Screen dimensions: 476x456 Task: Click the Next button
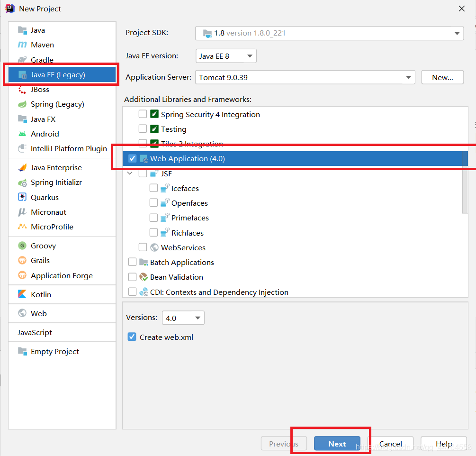click(x=337, y=444)
